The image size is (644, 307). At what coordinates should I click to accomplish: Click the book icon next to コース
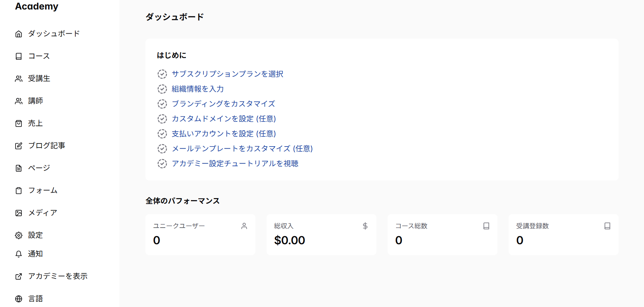click(19, 56)
